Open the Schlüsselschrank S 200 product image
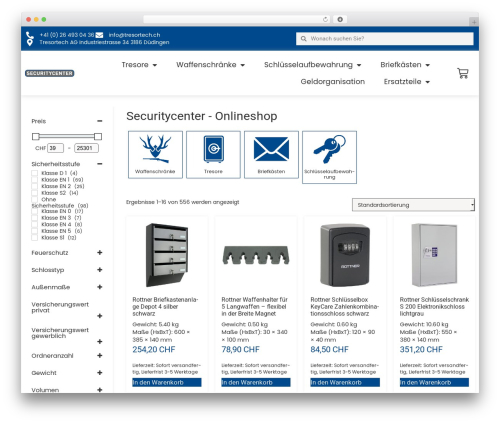500x423 pixels. [x=434, y=255]
